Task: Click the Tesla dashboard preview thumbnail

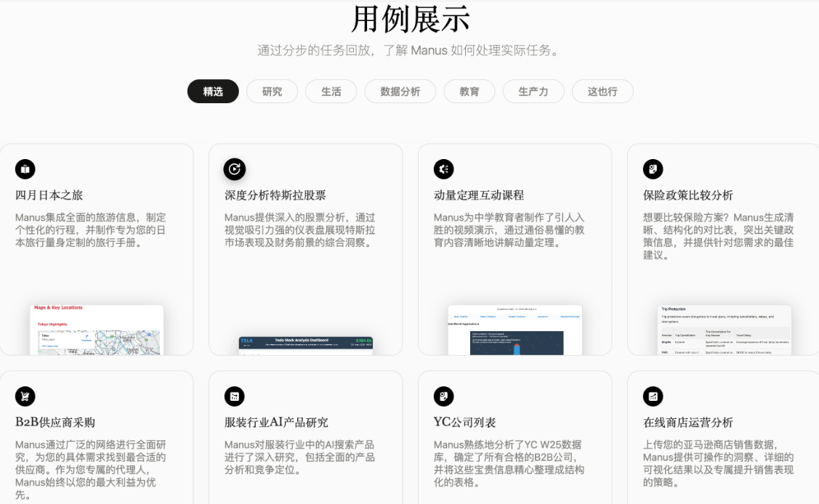Action: 305,346
